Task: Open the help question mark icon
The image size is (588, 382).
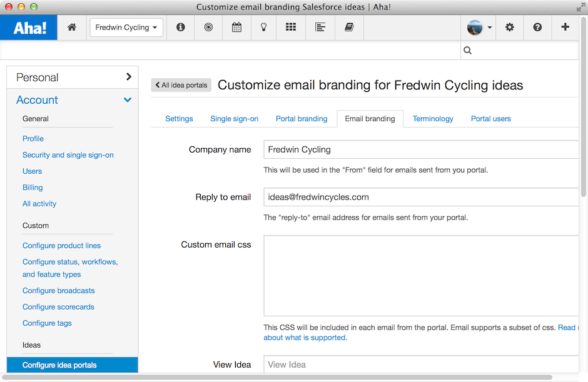Action: (x=537, y=27)
